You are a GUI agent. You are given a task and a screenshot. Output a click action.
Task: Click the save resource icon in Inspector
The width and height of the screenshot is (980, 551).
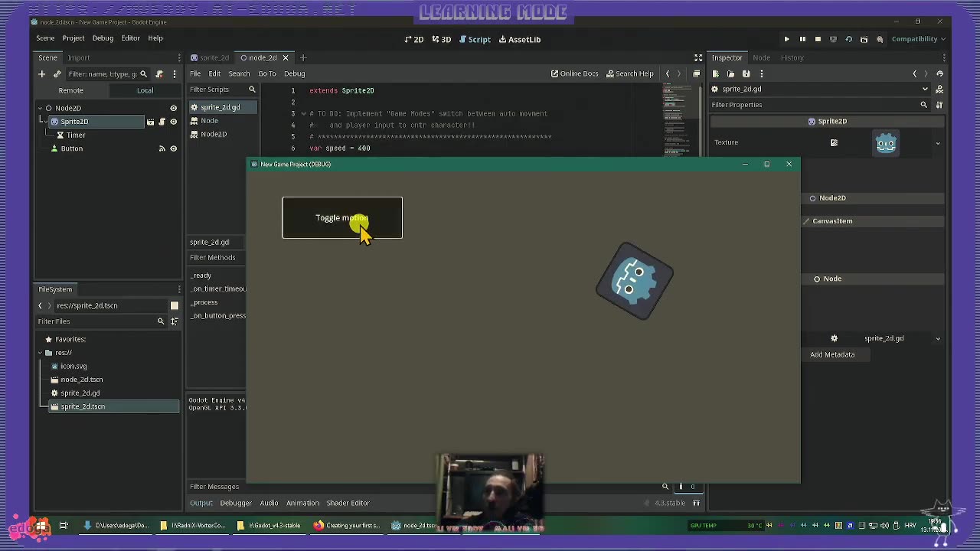tap(746, 73)
